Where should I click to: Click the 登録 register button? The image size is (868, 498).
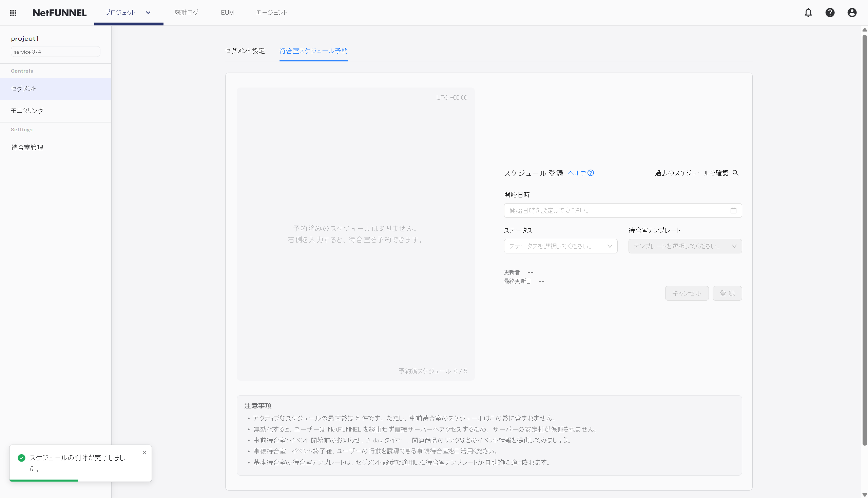(727, 293)
